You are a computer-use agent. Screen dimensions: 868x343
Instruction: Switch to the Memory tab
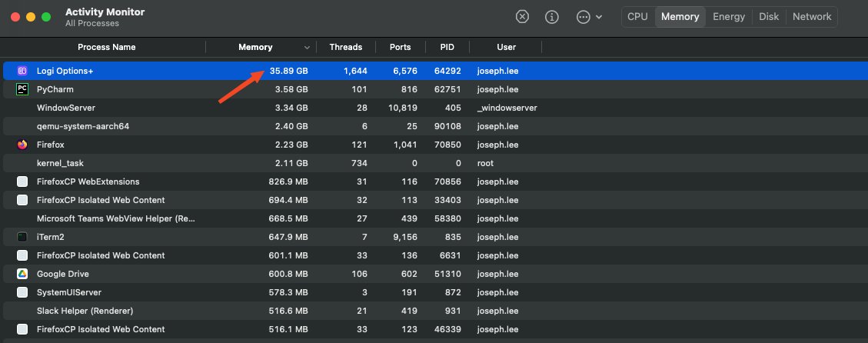[680, 17]
